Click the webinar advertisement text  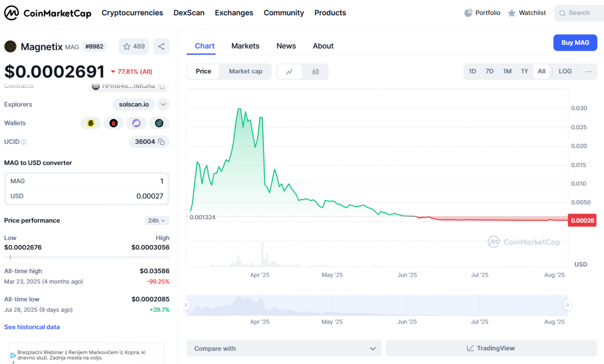[82, 355]
